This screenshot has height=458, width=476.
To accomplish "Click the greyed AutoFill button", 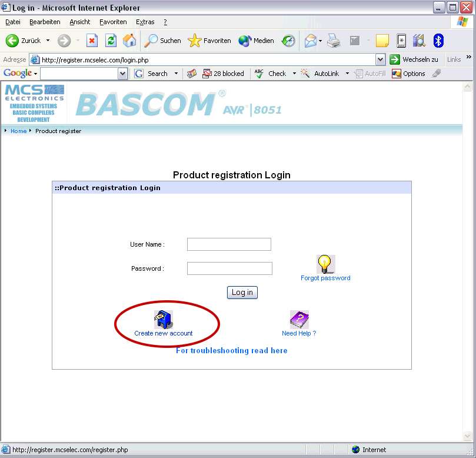I will click(x=370, y=74).
